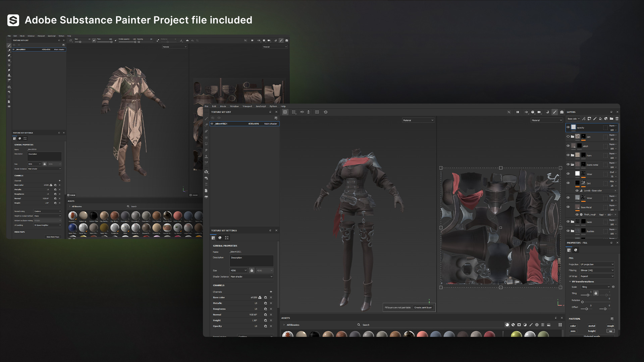This screenshot has height=362, width=644.
Task: Open Edit menu in front window
Action: [x=214, y=106]
